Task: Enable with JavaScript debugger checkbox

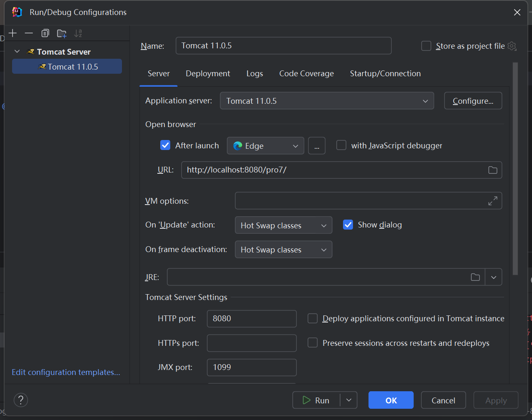Action: click(341, 145)
